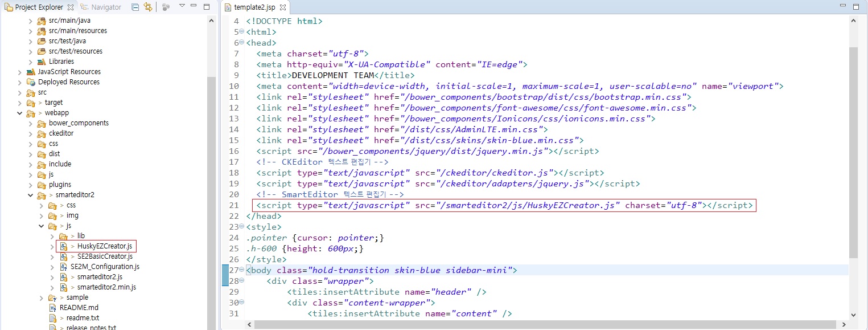The height and width of the screenshot is (330, 868).
Task: Click readme.txt file icon
Action: tap(52, 318)
